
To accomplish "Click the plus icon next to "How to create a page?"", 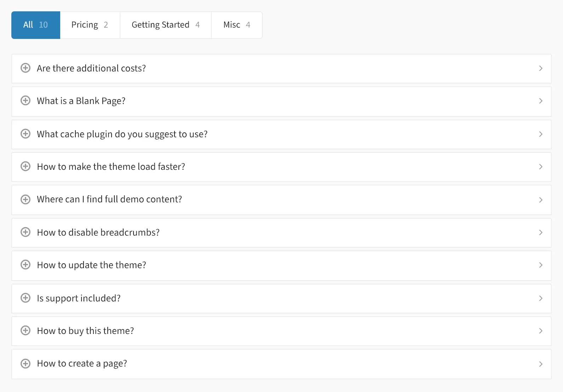I will tap(25, 364).
